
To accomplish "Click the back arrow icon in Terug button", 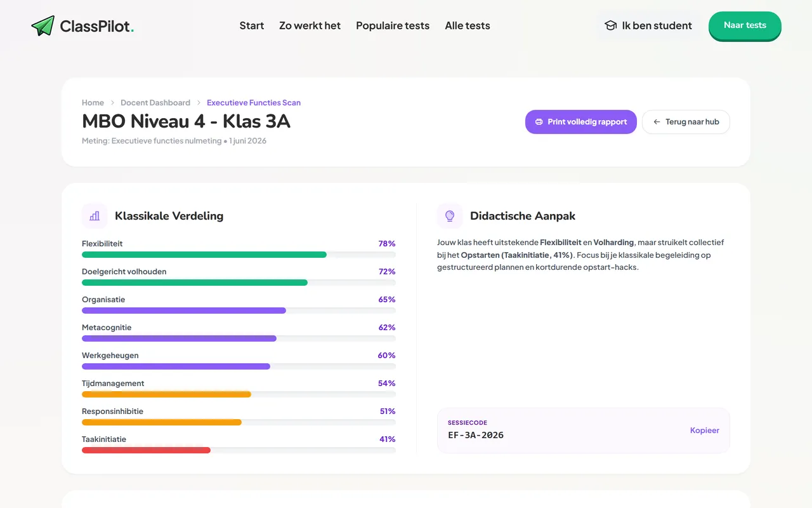I will [x=657, y=122].
